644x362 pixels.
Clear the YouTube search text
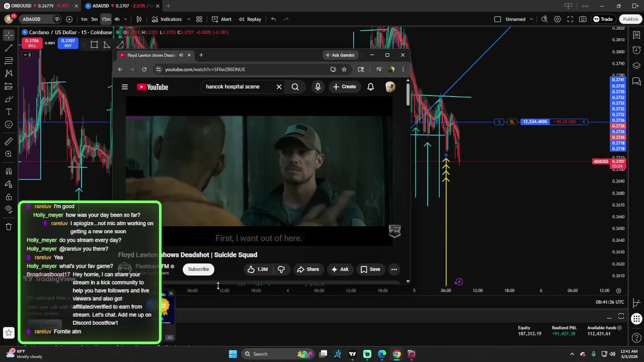(279, 87)
